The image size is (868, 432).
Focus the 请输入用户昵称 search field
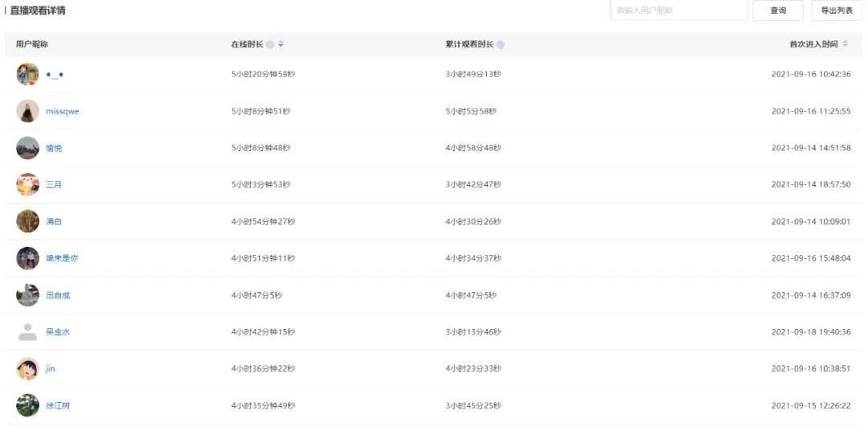click(x=678, y=10)
